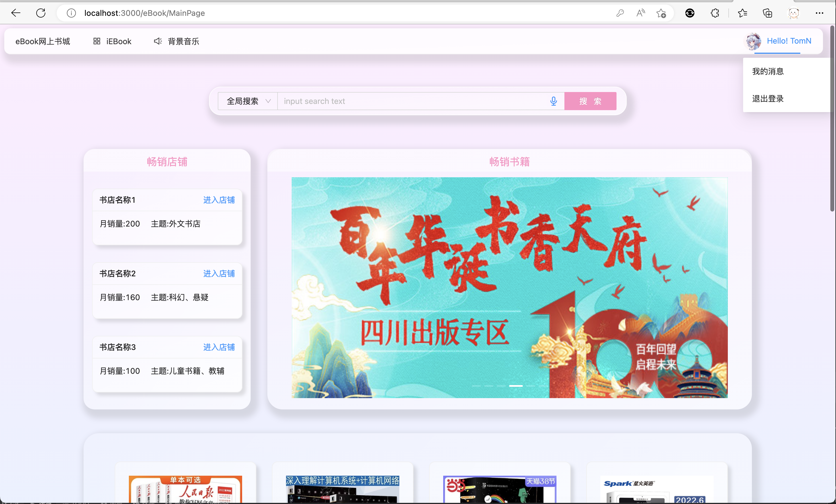This screenshot has width=836, height=504.
Task: Click the read-aloud icon in the address bar
Action: [x=641, y=13]
